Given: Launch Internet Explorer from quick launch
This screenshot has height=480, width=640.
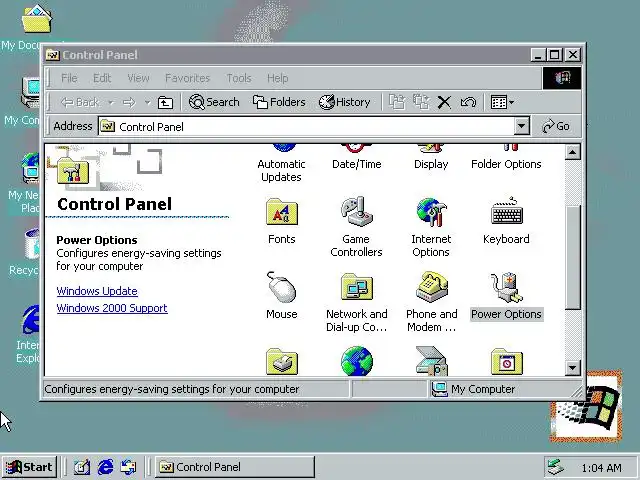Looking at the screenshot, I should pyautogui.click(x=105, y=467).
